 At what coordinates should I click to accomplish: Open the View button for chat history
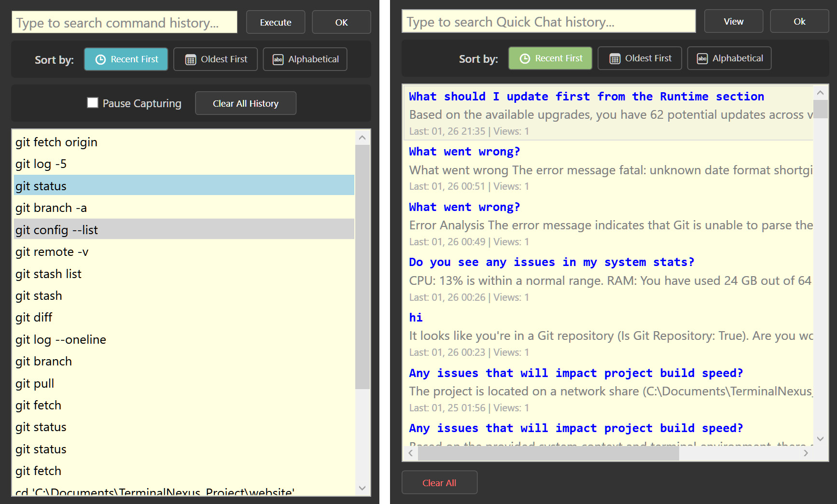733,21
